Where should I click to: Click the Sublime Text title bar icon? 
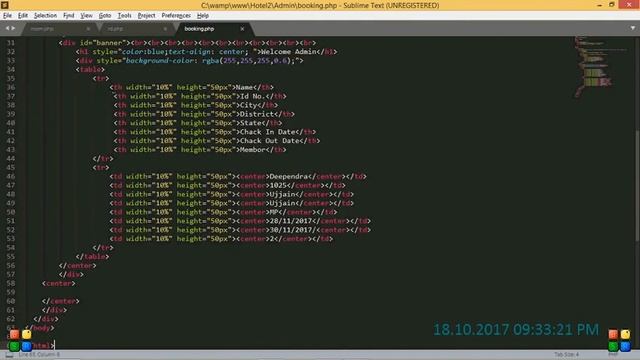5,5
